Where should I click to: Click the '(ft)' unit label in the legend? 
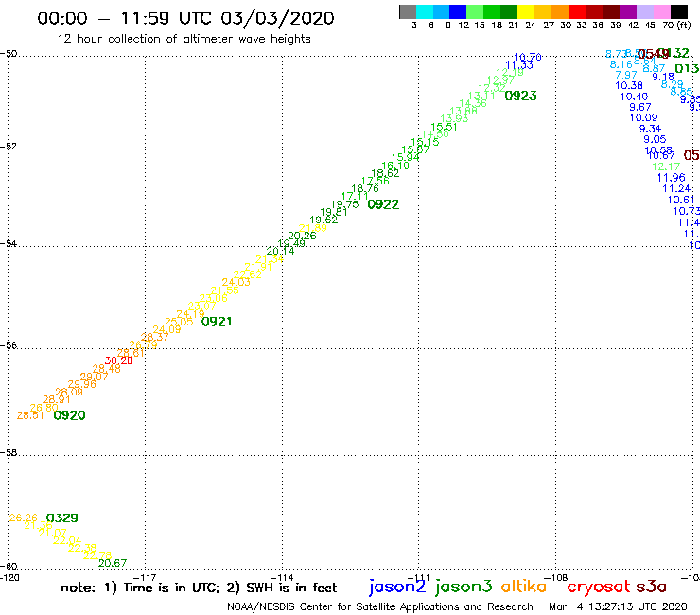[684, 25]
